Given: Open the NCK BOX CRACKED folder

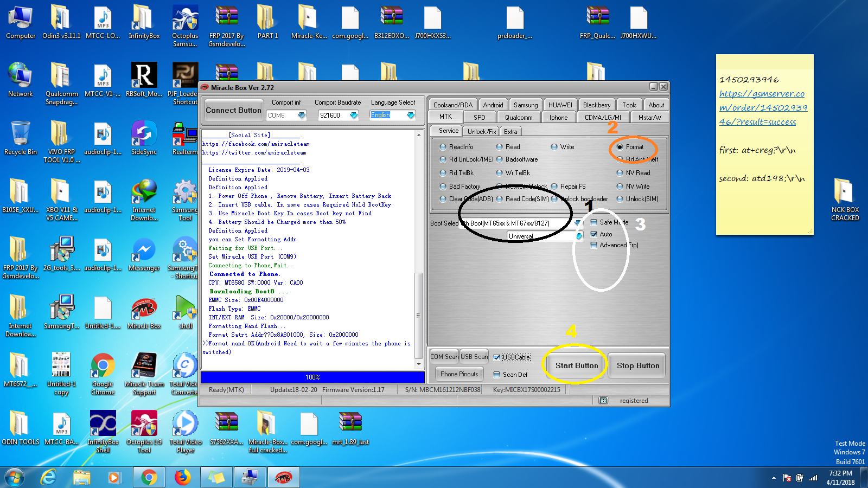Looking at the screenshot, I should coord(845,200).
